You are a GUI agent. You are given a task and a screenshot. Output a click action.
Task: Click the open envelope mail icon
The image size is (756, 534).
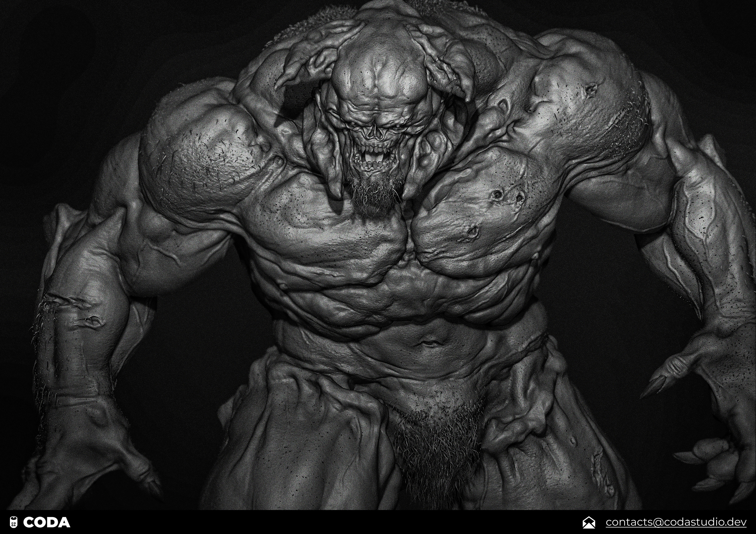(589, 522)
